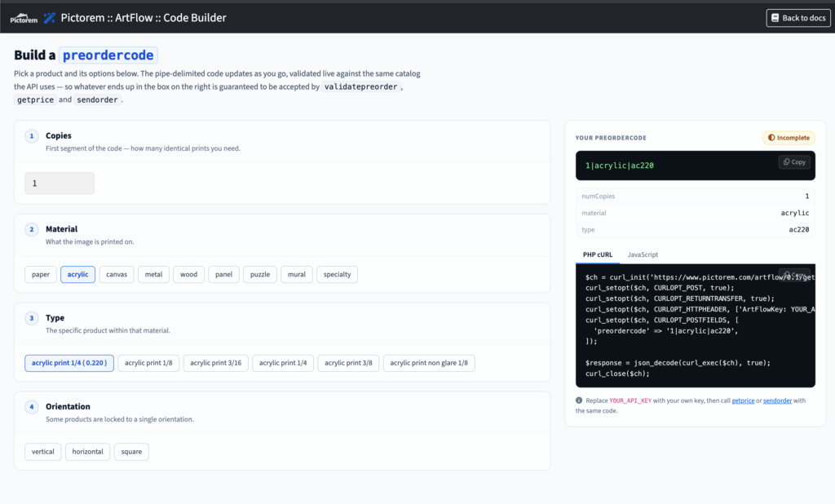Open the sendorder link
This screenshot has width=835, height=504.
click(x=777, y=400)
